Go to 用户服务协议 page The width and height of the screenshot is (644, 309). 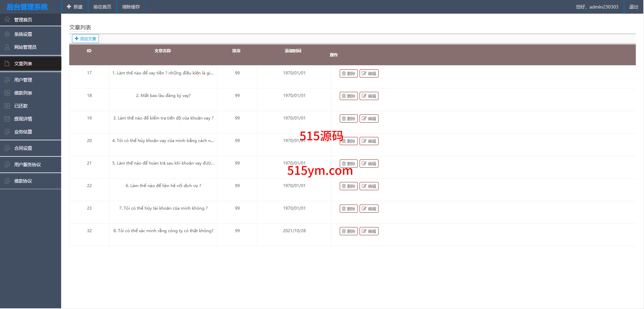27,165
